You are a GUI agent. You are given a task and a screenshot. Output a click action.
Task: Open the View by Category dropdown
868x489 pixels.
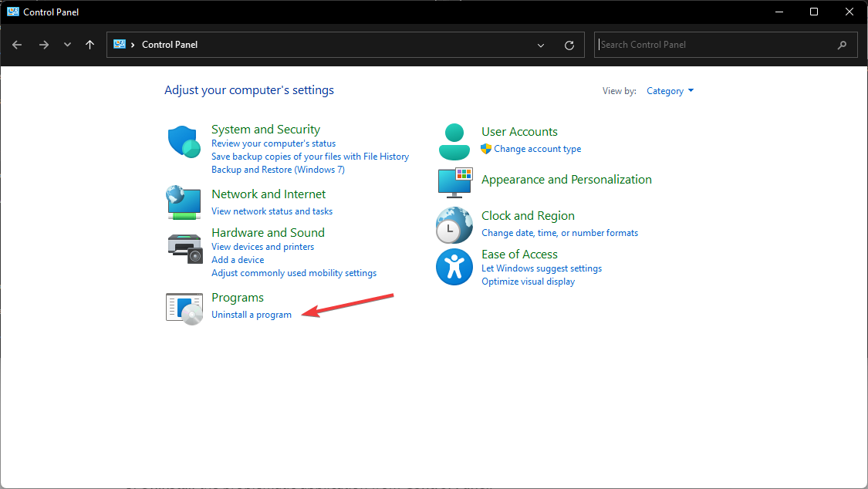pyautogui.click(x=669, y=90)
